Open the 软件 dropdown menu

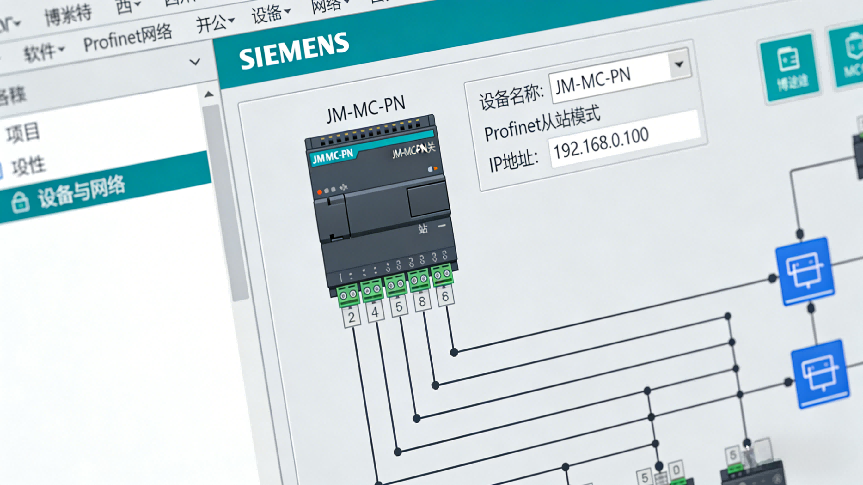[44, 52]
